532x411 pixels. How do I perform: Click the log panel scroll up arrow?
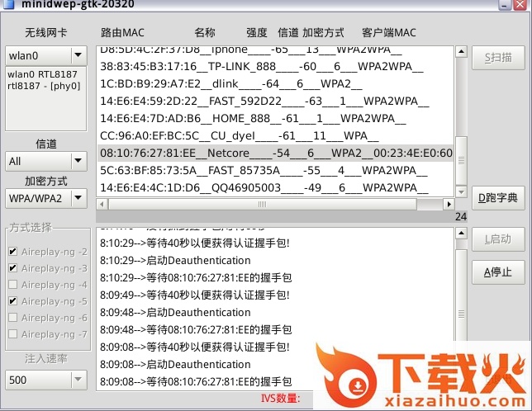461,233
